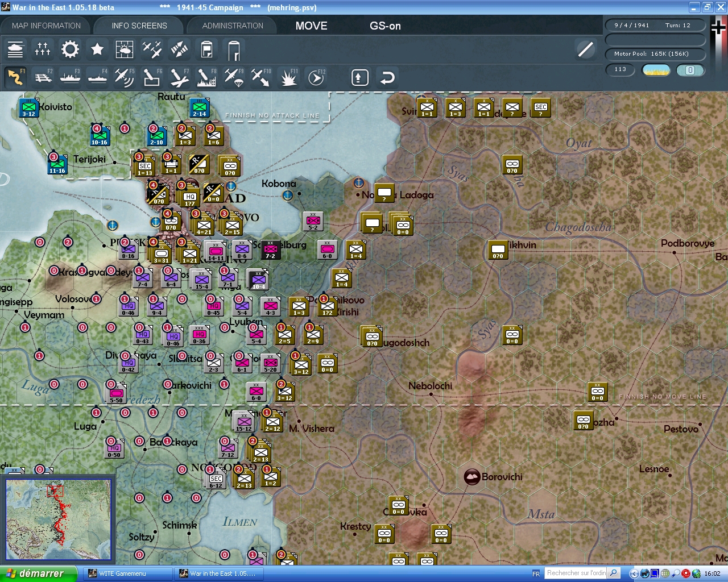This screenshot has width=728, height=582.
Task: Click the up-arrow box toolbar icon
Action: pos(359,77)
